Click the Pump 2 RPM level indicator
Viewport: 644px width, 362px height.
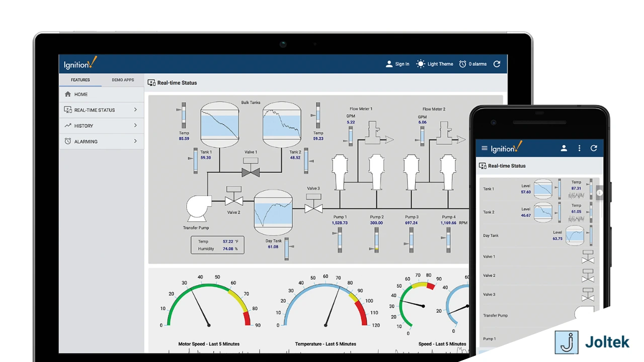coord(376,240)
